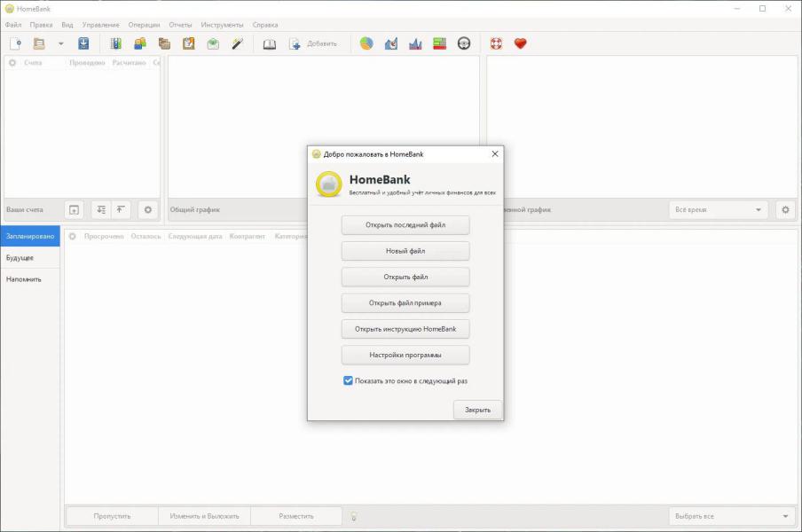Open the Budget report bars icon

[x=440, y=44]
